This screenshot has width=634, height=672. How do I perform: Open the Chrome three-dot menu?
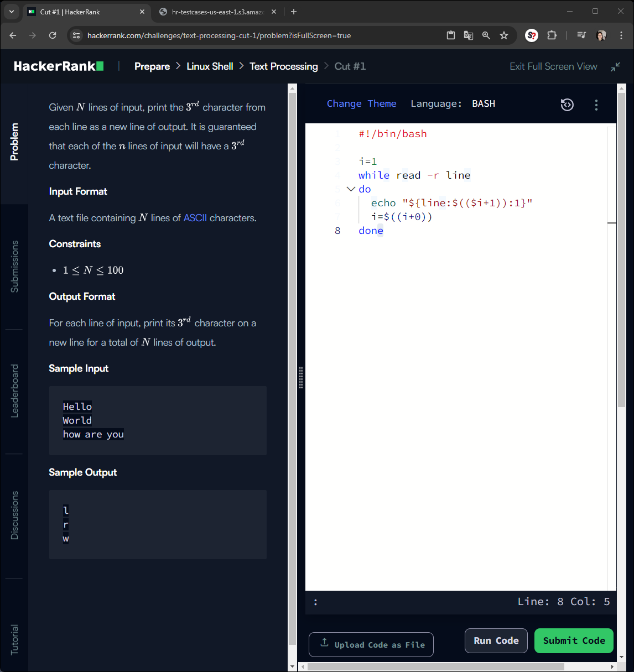[621, 35]
